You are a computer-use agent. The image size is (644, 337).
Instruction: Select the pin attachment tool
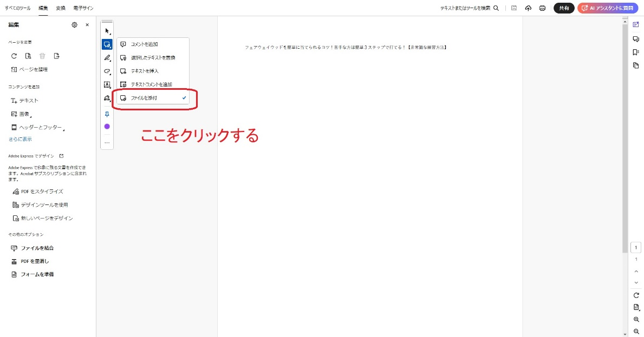tap(107, 114)
